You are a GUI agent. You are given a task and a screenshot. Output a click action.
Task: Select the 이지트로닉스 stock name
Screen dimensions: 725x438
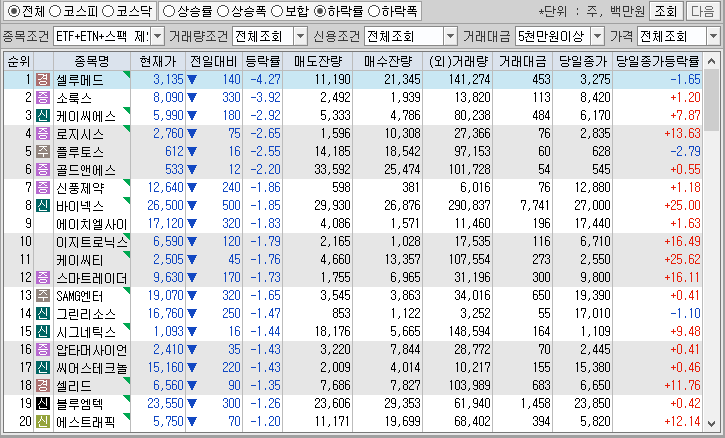click(92, 242)
